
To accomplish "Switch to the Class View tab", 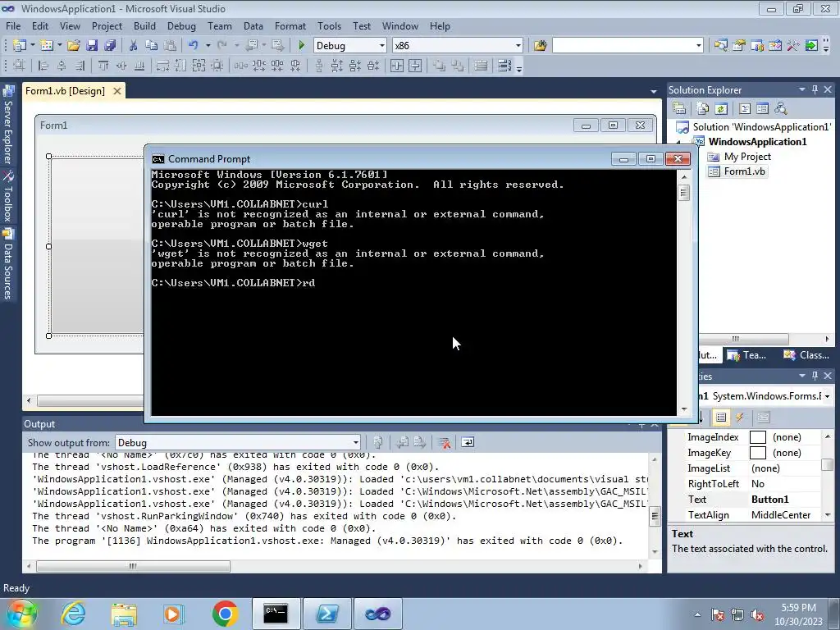I will tap(806, 354).
